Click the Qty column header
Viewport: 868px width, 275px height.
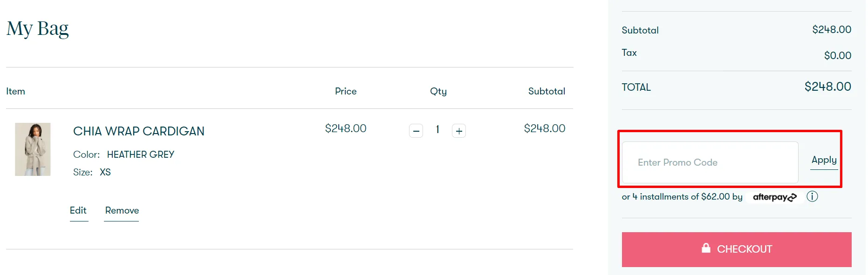point(438,92)
